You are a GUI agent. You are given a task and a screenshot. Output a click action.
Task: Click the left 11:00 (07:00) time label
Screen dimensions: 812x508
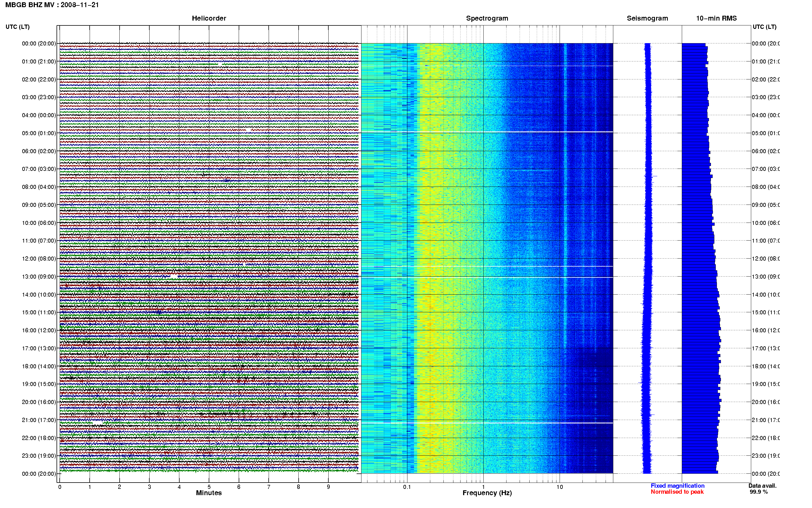[x=39, y=241]
